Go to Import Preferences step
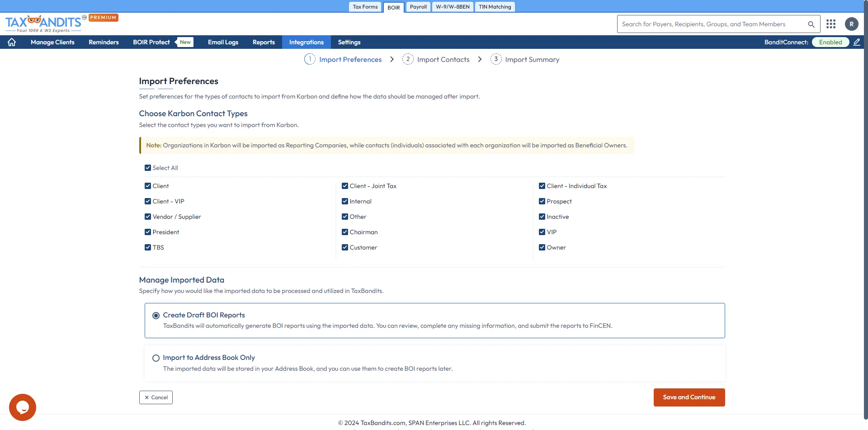Screen dimensions: 868x430 (x=350, y=60)
